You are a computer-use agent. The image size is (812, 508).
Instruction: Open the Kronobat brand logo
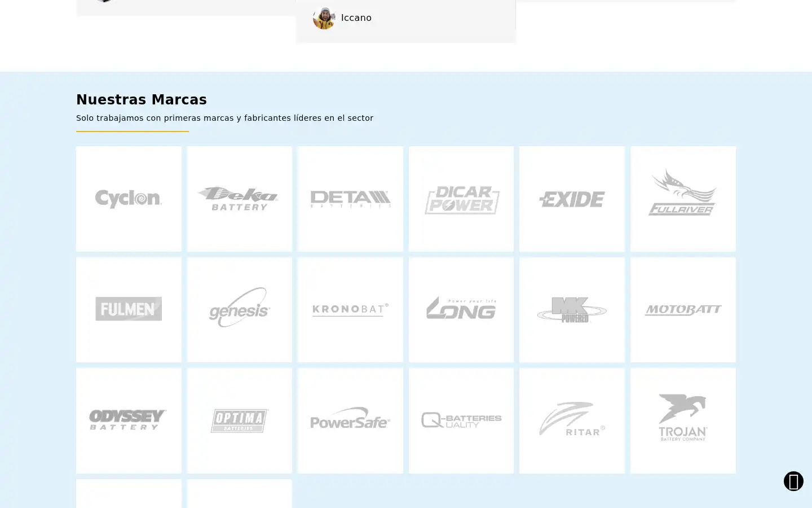pyautogui.click(x=350, y=310)
